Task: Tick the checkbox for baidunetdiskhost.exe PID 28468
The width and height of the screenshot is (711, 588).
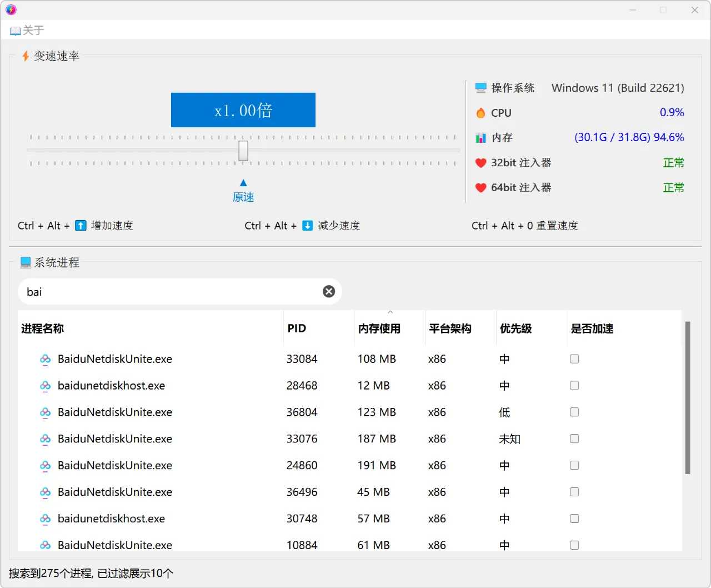Action: tap(574, 386)
